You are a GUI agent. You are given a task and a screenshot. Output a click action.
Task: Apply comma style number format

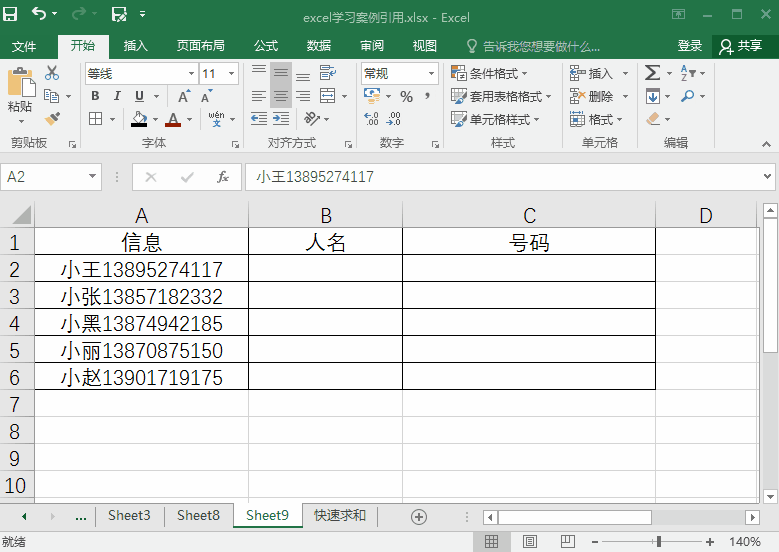(x=427, y=96)
